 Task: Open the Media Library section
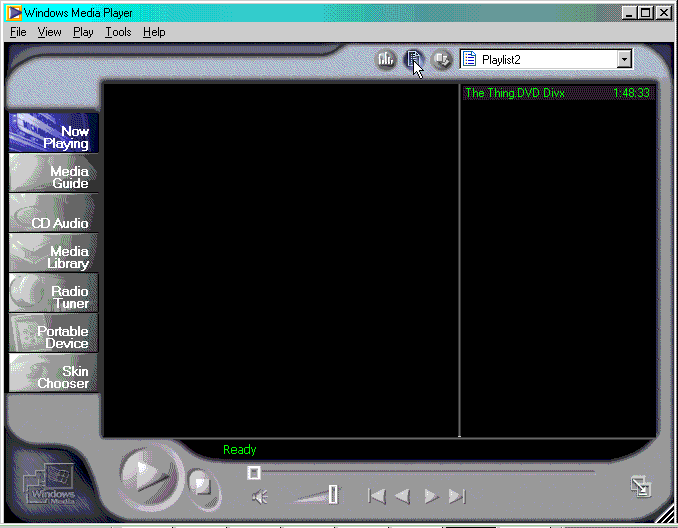pos(54,253)
